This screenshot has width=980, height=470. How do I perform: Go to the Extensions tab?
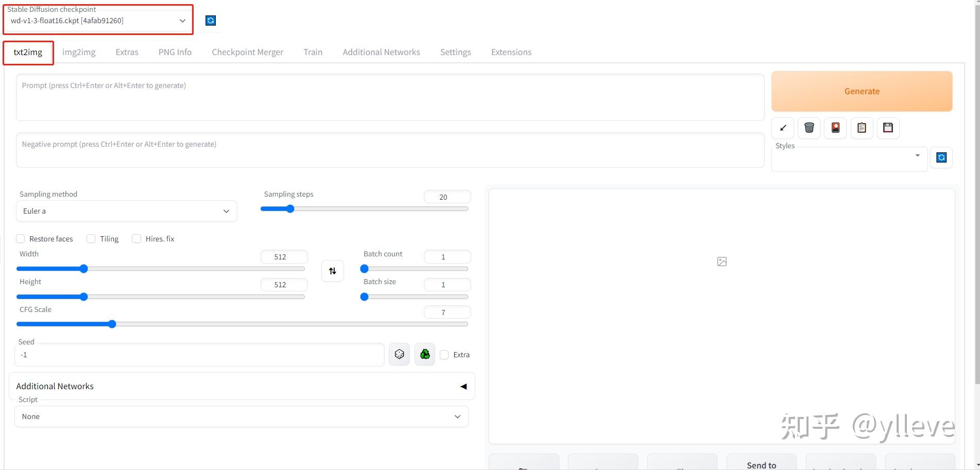click(x=511, y=52)
